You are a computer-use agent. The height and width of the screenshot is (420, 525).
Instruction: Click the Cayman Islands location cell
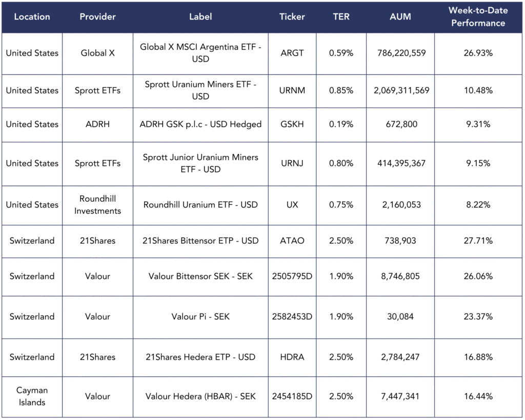31,396
